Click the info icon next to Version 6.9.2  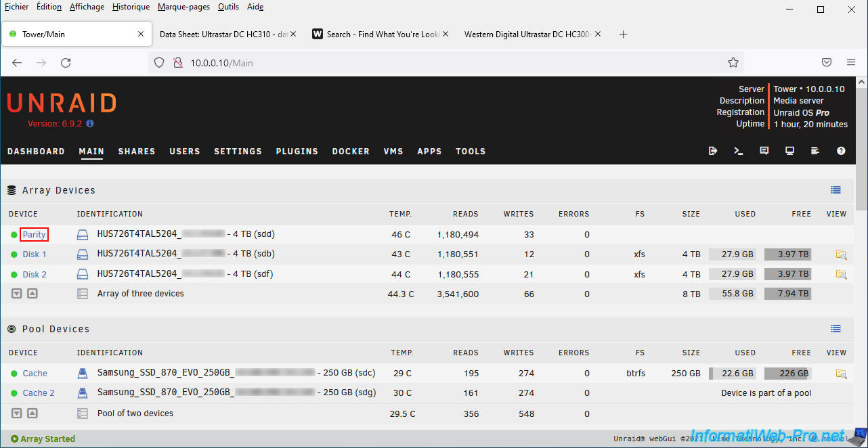[x=90, y=124]
